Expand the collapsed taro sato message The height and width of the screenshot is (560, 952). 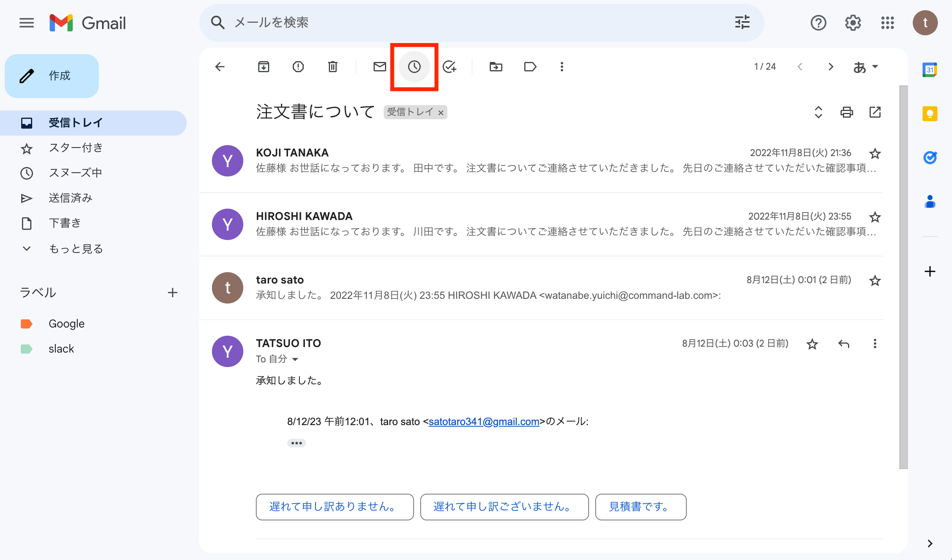(x=541, y=288)
